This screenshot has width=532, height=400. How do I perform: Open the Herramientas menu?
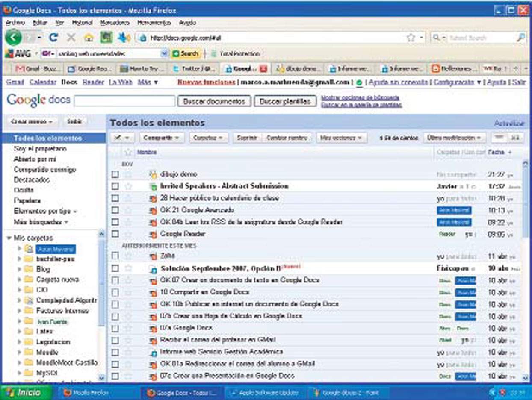coord(154,23)
